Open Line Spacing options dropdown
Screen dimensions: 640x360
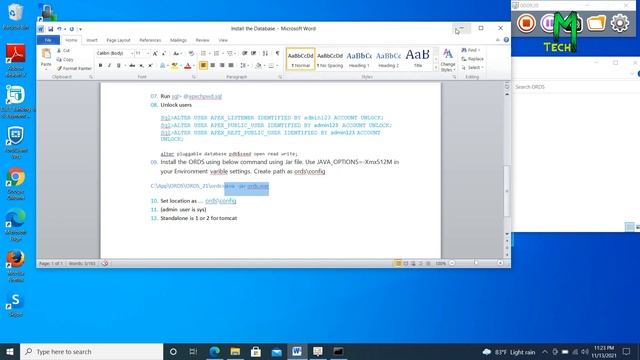pyautogui.click(x=243, y=65)
